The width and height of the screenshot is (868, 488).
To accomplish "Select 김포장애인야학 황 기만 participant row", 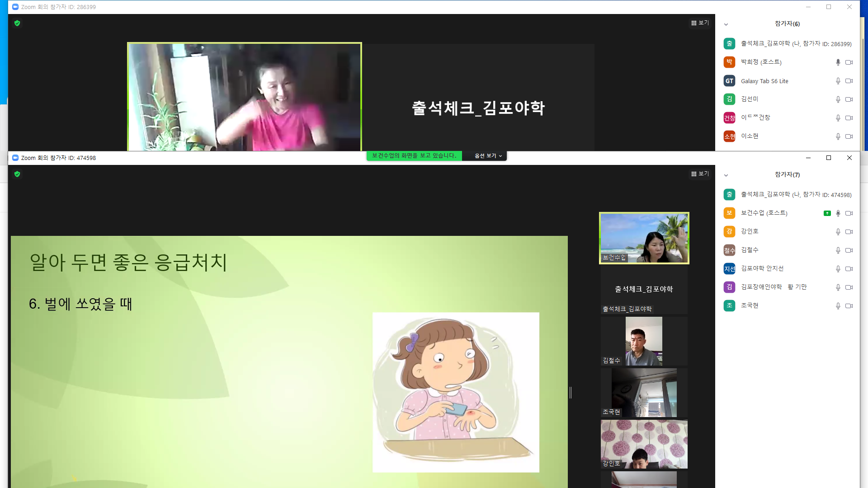I will pyautogui.click(x=788, y=287).
